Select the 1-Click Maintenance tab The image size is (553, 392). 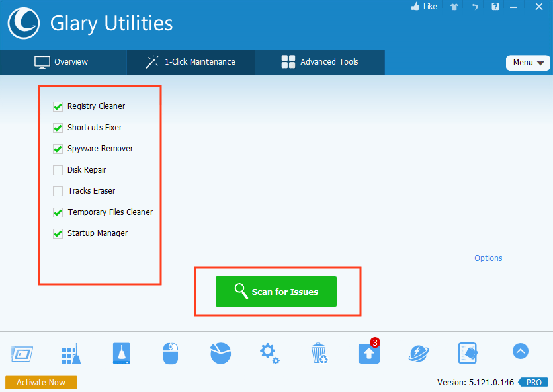[x=191, y=62]
